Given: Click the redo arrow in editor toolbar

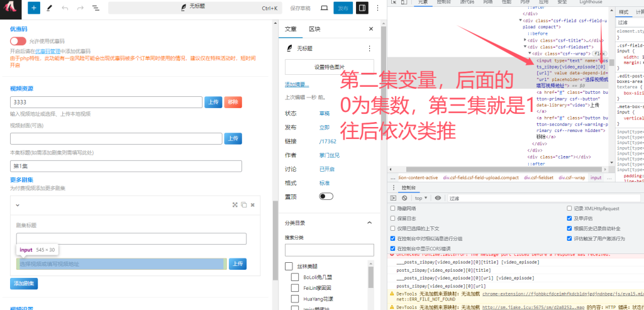Looking at the screenshot, I should point(80,8).
